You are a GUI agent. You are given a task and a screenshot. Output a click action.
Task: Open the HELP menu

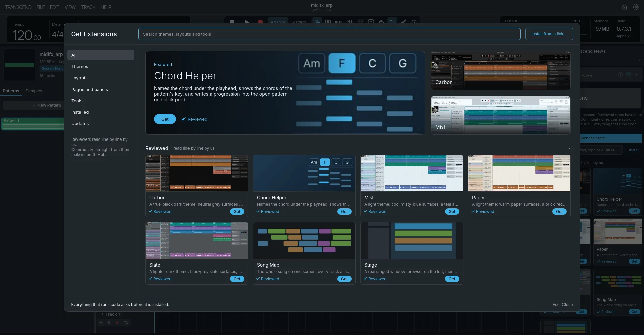(106, 7)
